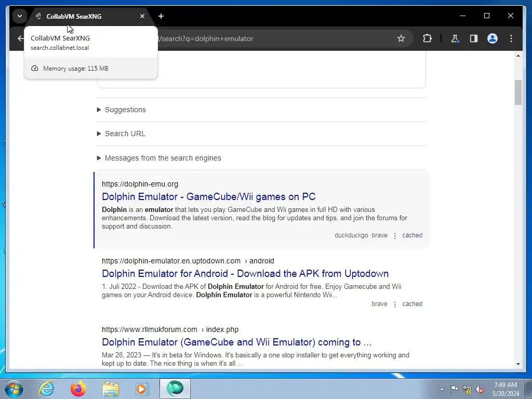Open the Chrome three-dot menu
Viewport: 532px width, 399px height.
click(511, 38)
